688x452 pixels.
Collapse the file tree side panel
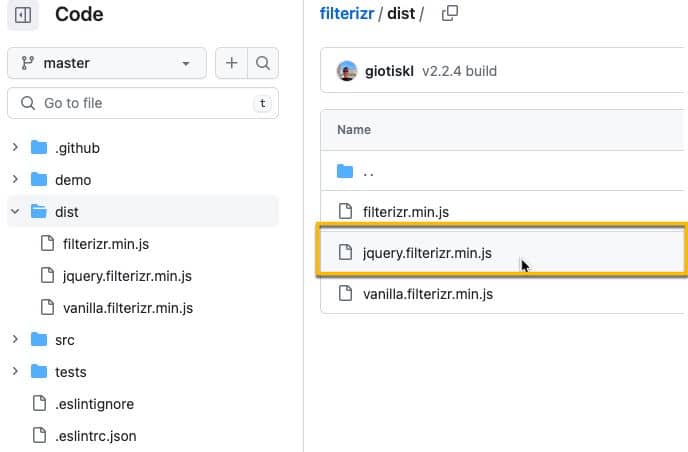point(23,15)
